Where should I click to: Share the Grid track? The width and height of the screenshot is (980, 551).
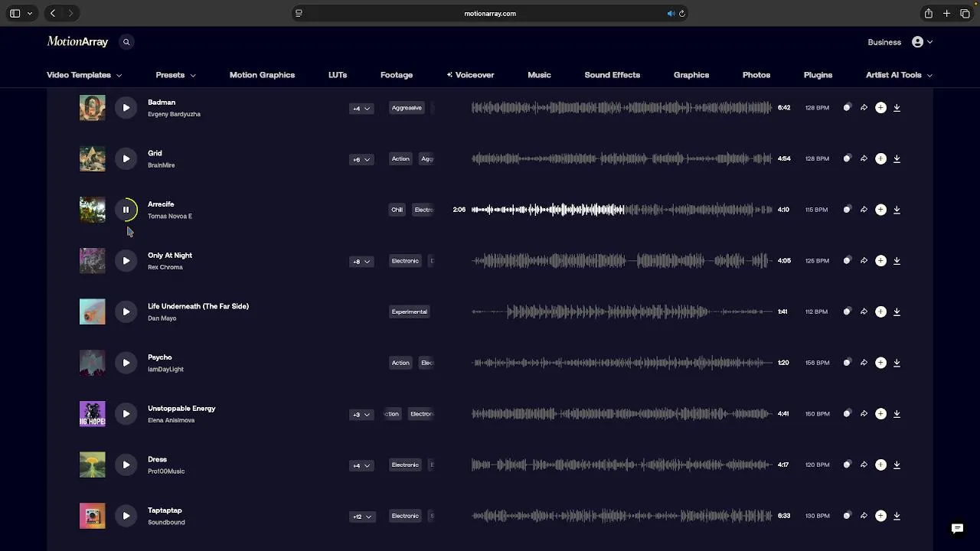(864, 158)
